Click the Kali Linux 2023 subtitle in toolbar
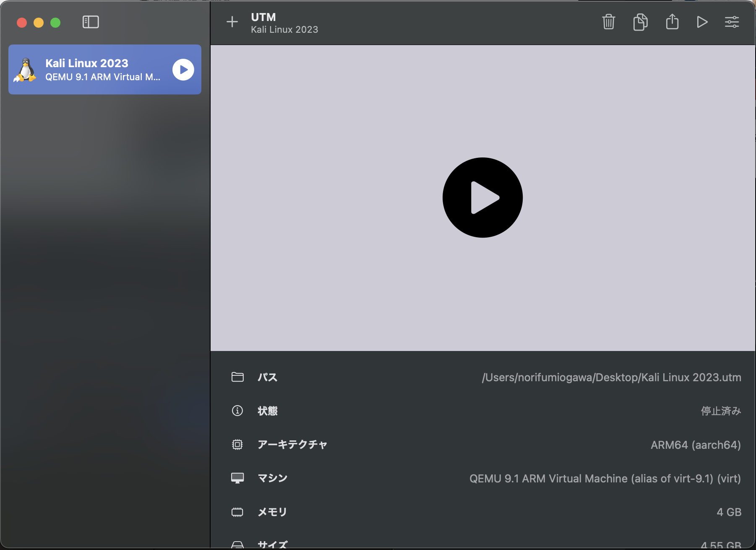Screen dimensions: 756x550 [284, 30]
